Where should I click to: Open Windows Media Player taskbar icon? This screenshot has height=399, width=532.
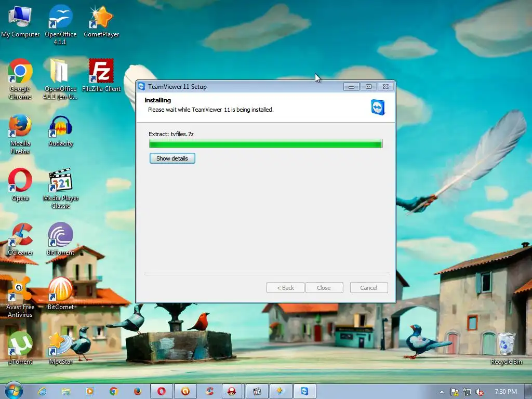pos(90,392)
